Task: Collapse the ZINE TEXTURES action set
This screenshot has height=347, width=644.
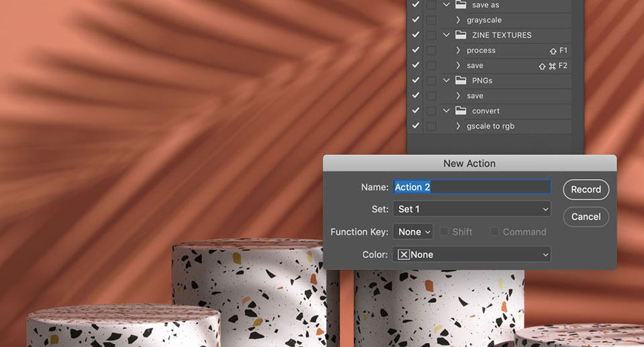Action: point(447,35)
